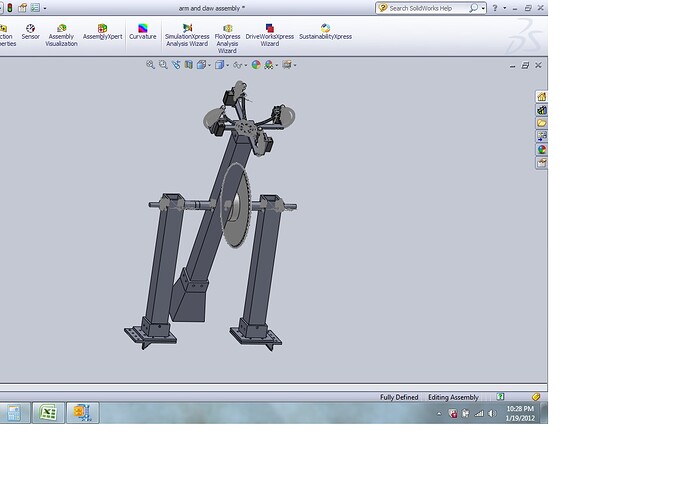
Task: Click the Options list icon in title bar
Action: 35,8
